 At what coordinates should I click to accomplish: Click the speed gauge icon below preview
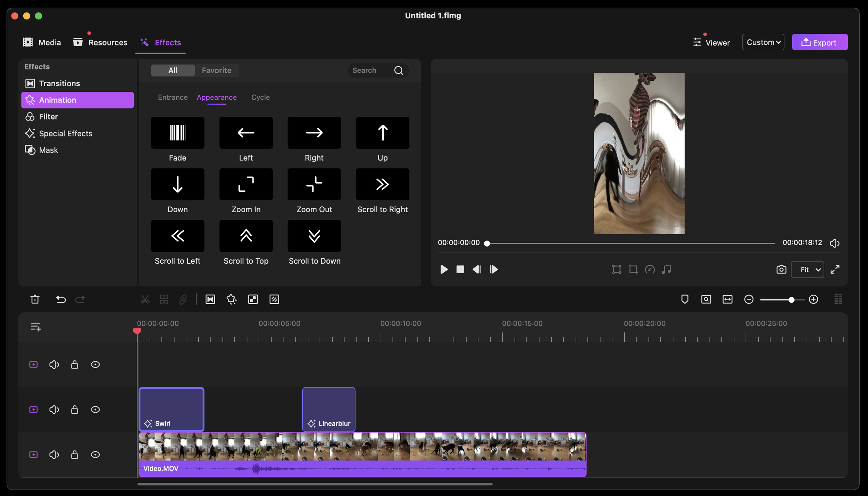(650, 270)
